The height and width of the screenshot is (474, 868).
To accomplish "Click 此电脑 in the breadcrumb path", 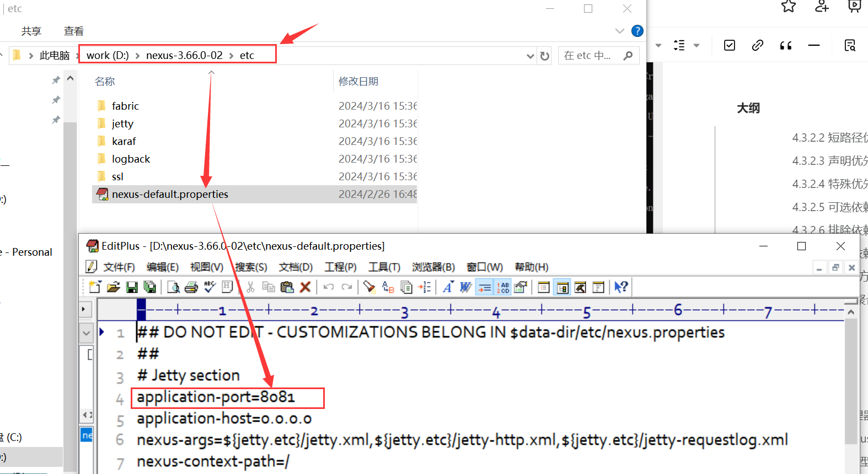I will click(55, 56).
